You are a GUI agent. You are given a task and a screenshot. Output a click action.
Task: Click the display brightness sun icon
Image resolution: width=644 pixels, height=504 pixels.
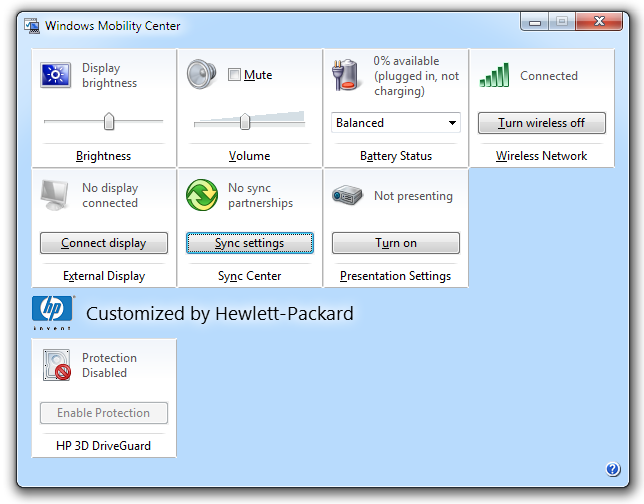pos(55,75)
